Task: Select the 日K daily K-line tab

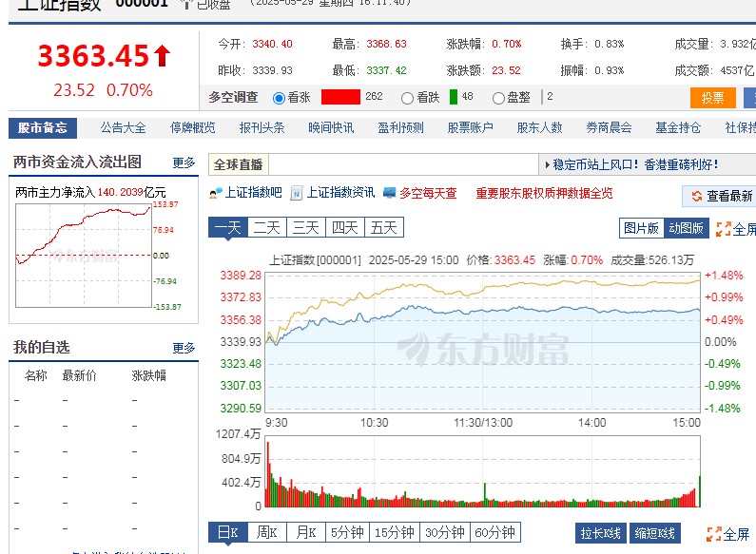Action: click(x=228, y=533)
